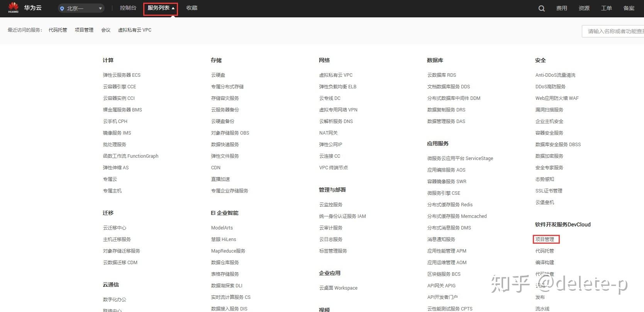This screenshot has height=312, width=644.
Task: Open 编译构建 under DevCloud
Action: point(545,263)
